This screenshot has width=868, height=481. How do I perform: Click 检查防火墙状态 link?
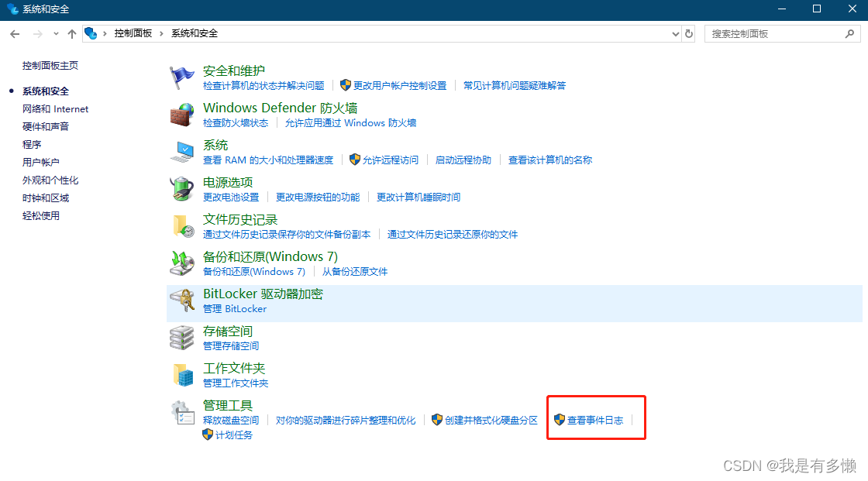(x=236, y=123)
